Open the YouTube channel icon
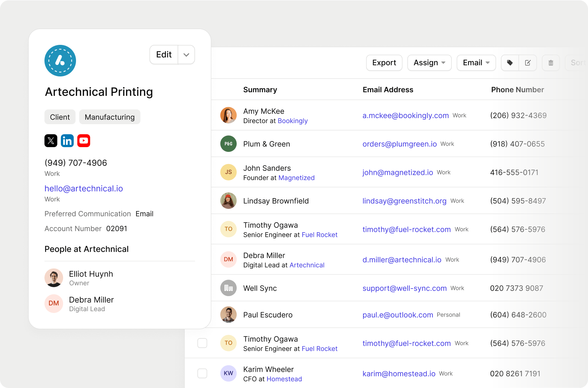Viewport: 588px width, 388px height. (x=84, y=141)
